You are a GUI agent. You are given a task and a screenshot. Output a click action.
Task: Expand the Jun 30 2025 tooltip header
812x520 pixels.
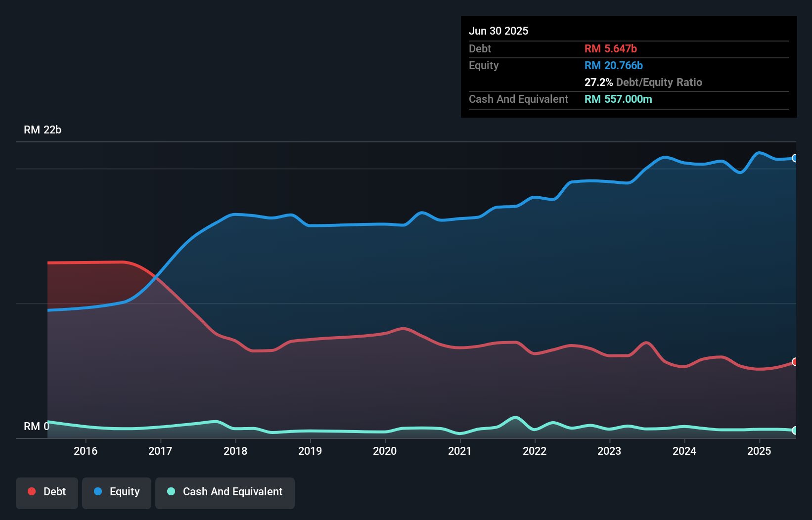click(498, 31)
